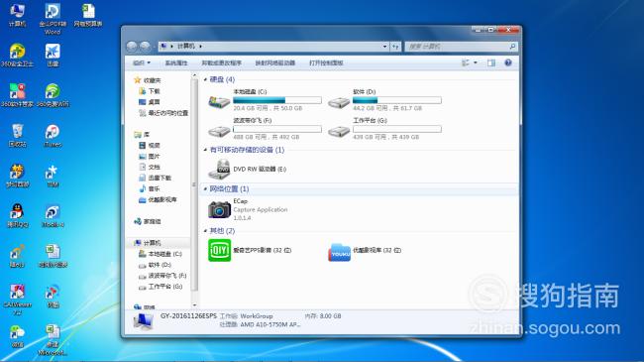Open the iQIYI green icon item

click(x=219, y=250)
